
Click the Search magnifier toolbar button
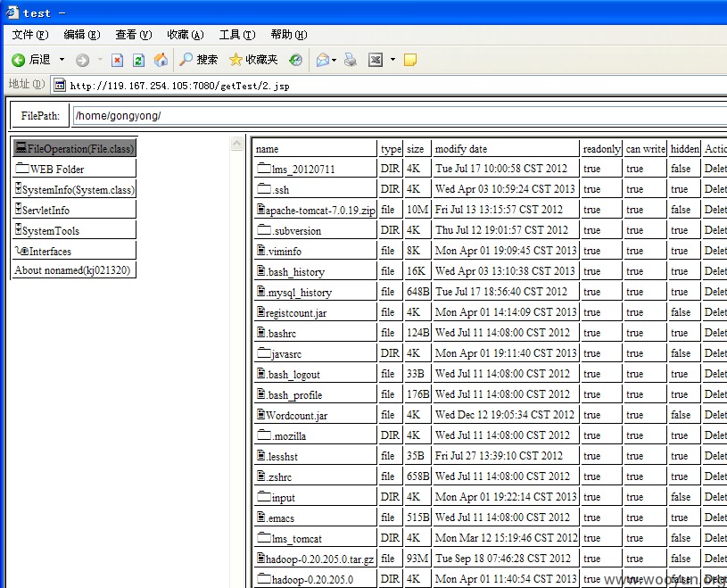point(198,60)
